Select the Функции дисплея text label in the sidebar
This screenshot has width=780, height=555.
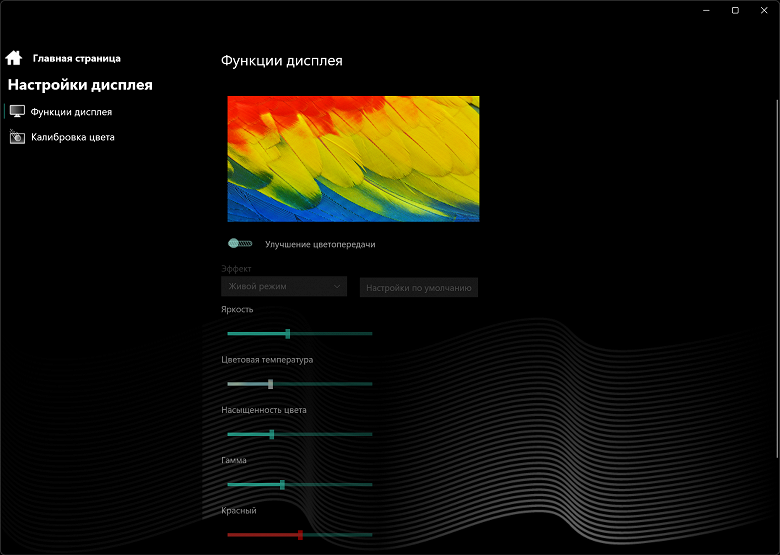[x=71, y=112]
